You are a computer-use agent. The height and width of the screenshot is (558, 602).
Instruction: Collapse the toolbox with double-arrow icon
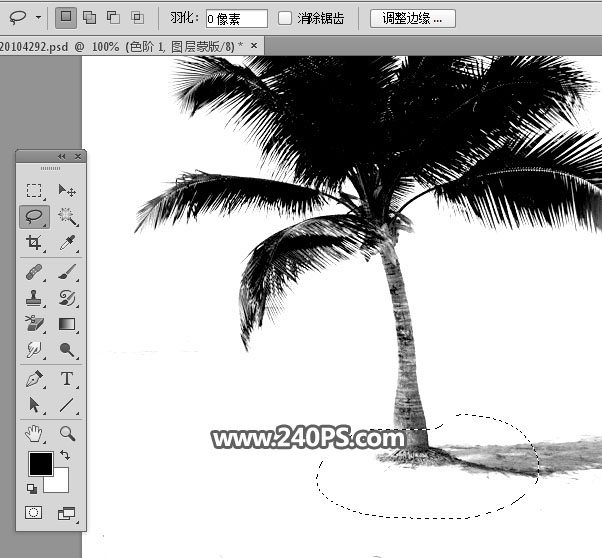pyautogui.click(x=62, y=156)
